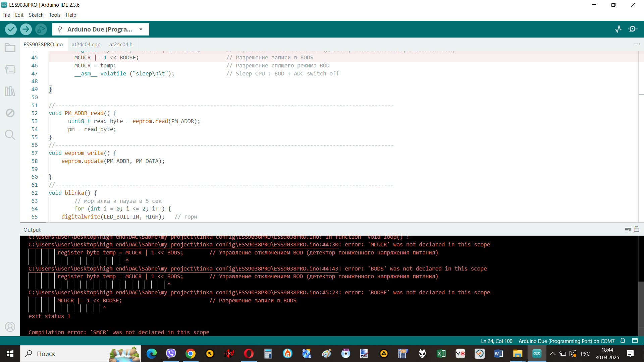This screenshot has width=644, height=362.
Task: Open File Explorer from taskbar
Action: (518, 354)
